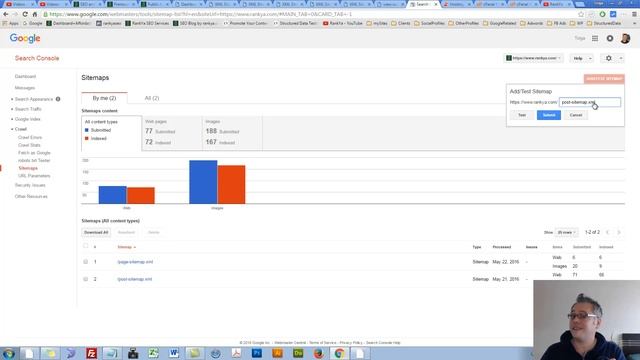Click the bookmark star in address bar
The image size is (640, 360).
click(581, 14)
